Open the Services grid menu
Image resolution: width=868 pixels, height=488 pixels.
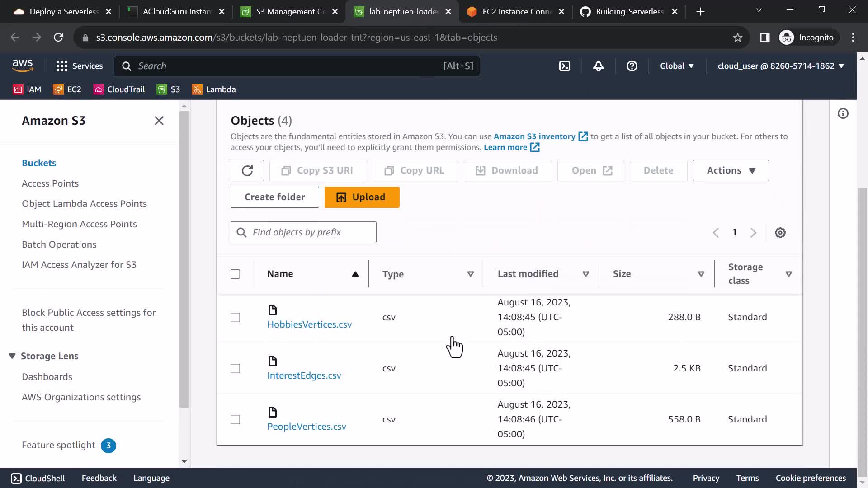click(x=79, y=66)
